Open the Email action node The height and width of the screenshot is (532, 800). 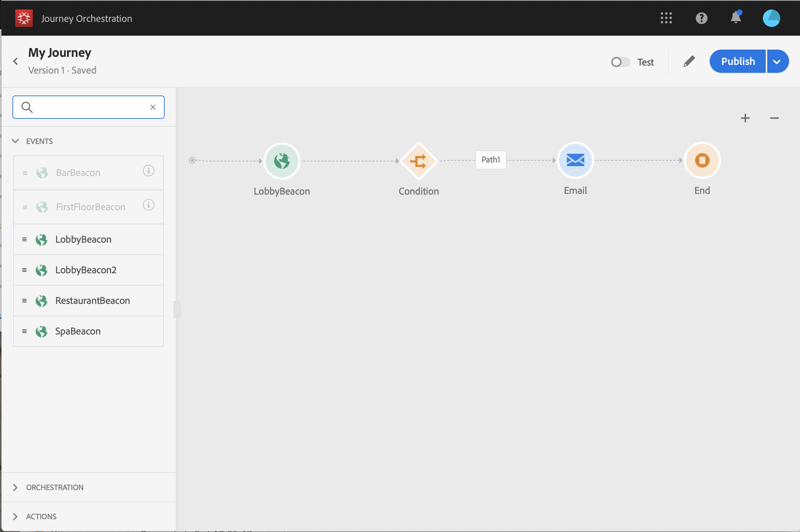tap(575, 160)
